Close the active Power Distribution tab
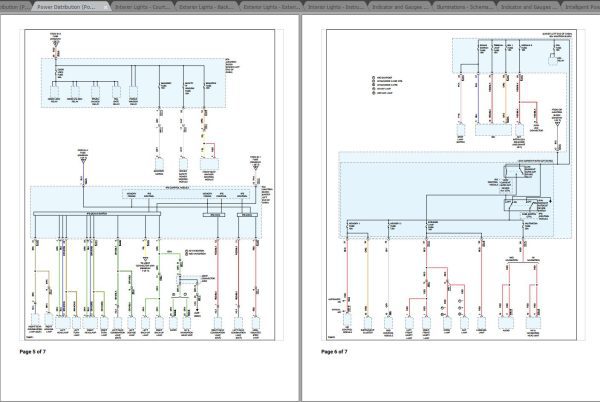Image resolution: width=600 pixels, height=402 pixels. coord(106,7)
